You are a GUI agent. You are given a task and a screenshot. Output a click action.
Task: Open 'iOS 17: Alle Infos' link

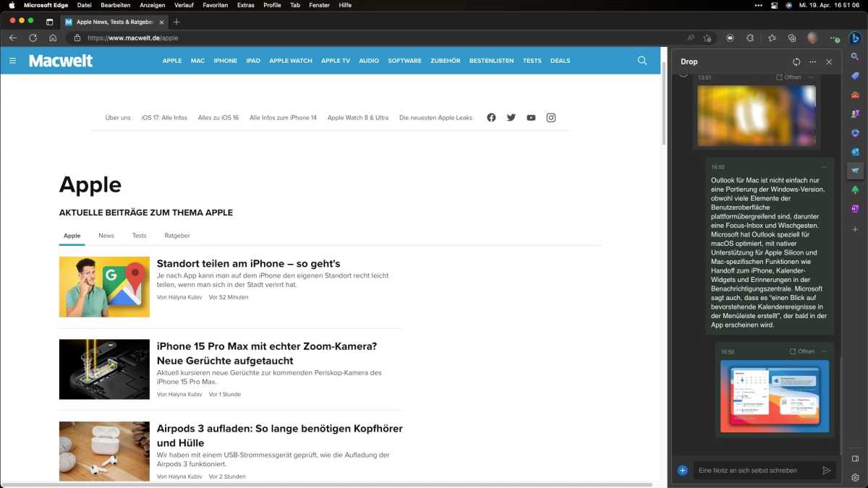(x=164, y=118)
